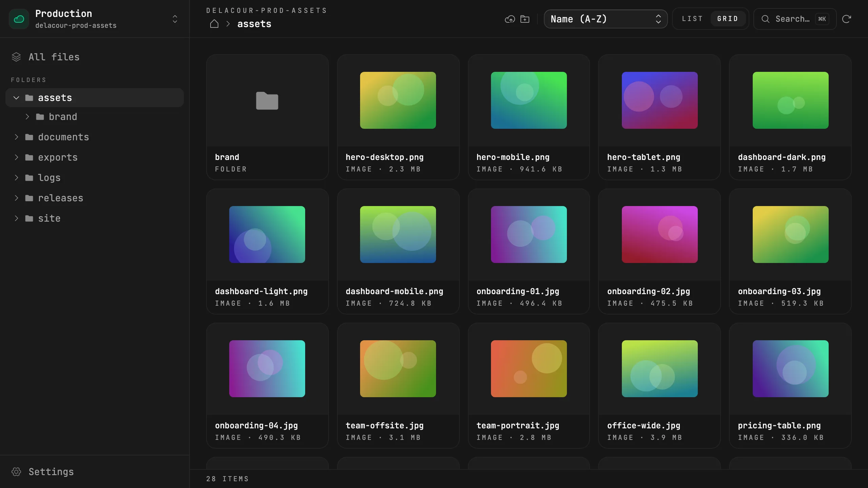This screenshot has height=488, width=868.
Task: Open the pricing-table.png thumbnail
Action: coord(791,369)
